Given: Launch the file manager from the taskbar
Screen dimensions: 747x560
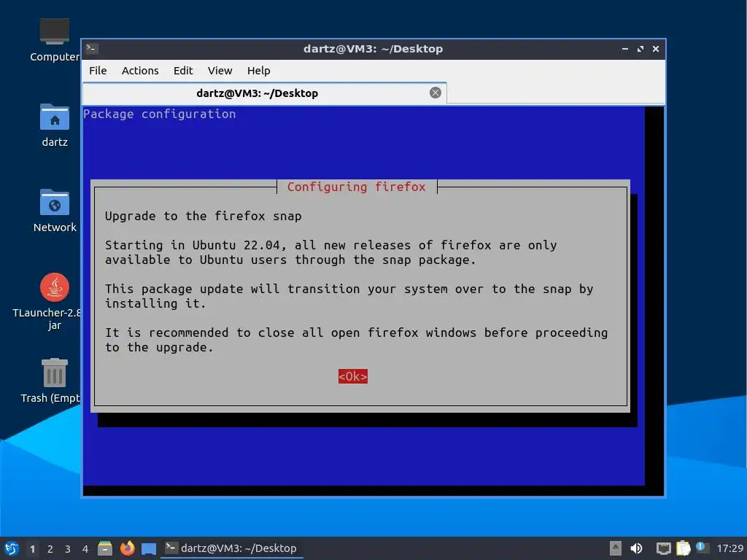Looking at the screenshot, I should click(x=105, y=548).
